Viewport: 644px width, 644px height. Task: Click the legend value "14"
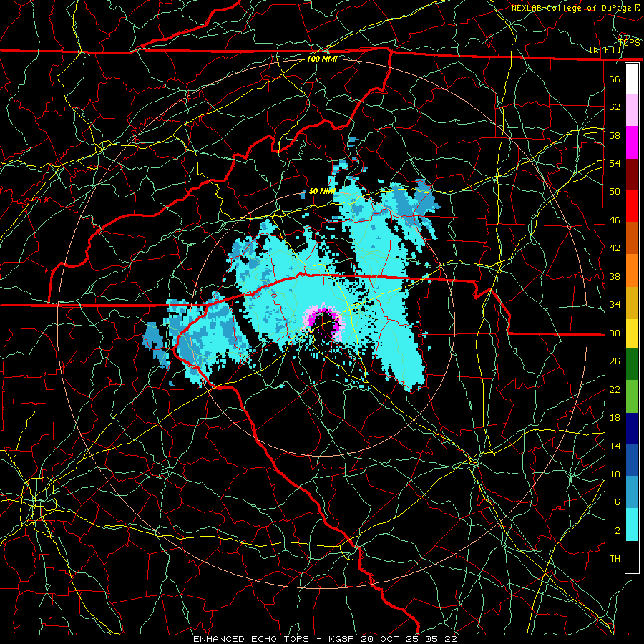(615, 446)
